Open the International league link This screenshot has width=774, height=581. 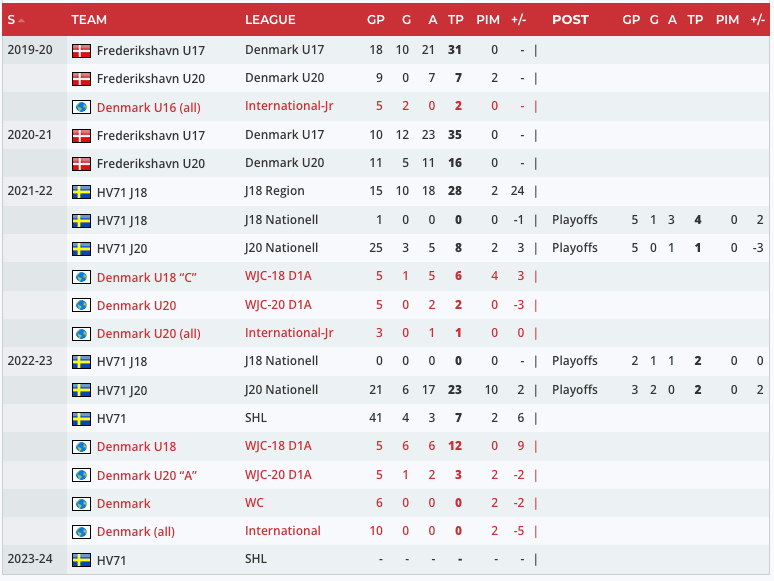283,531
